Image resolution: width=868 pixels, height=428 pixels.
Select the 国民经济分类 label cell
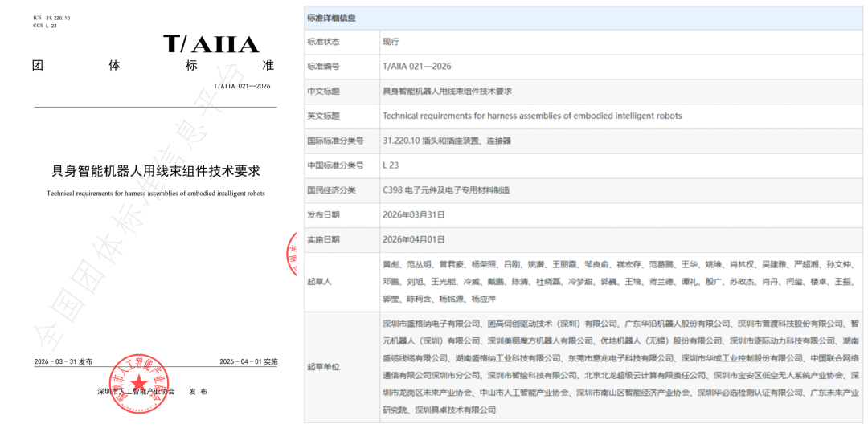[x=342, y=190]
